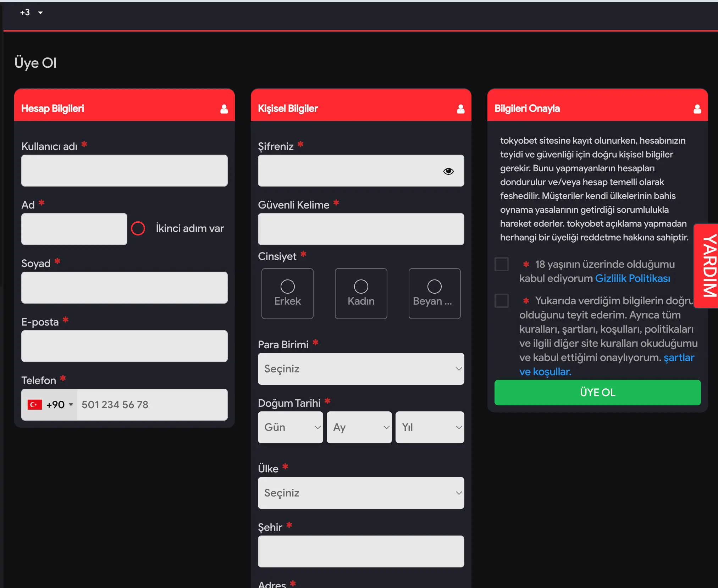Click the Kişisel Bilgiler panel title
The height and width of the screenshot is (588, 718).
tap(288, 109)
